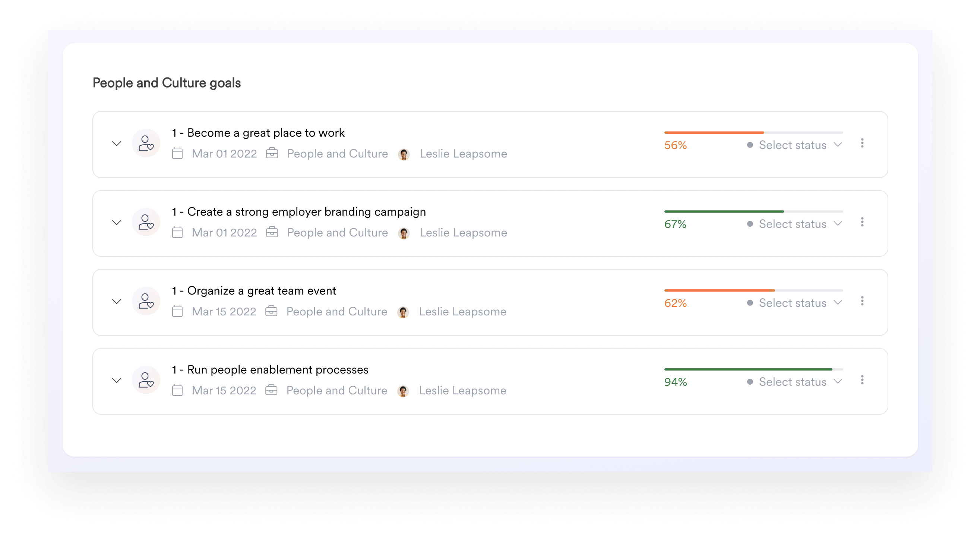Click the 94% progress indicator on enablement goal
This screenshot has height=537, width=980.
coord(675,381)
